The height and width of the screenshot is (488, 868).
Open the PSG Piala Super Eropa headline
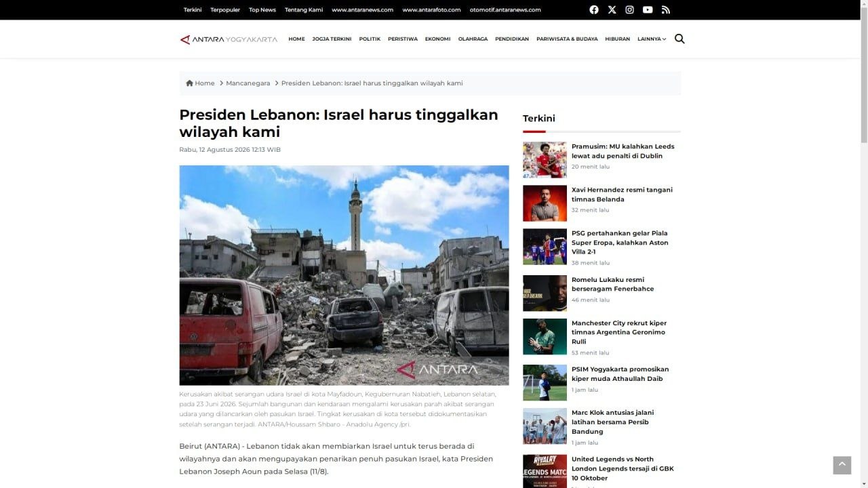[x=620, y=243]
